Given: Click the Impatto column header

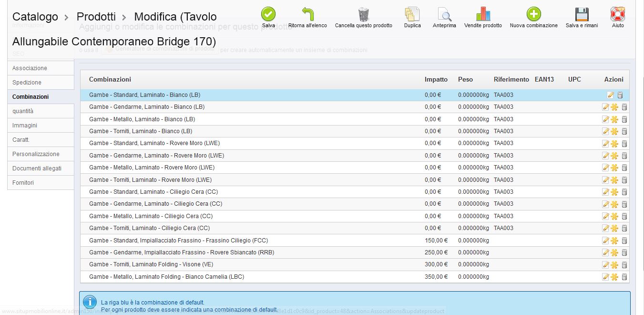Looking at the screenshot, I should pyautogui.click(x=436, y=79).
